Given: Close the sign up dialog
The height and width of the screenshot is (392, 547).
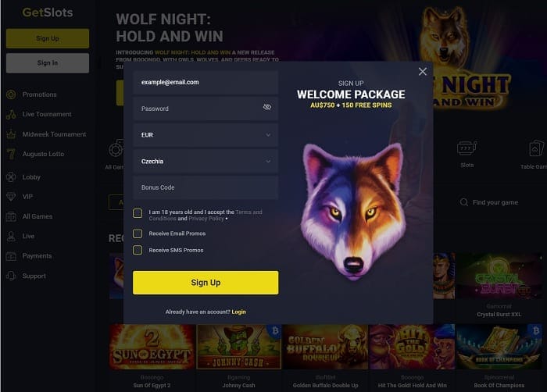Looking at the screenshot, I should click(423, 72).
